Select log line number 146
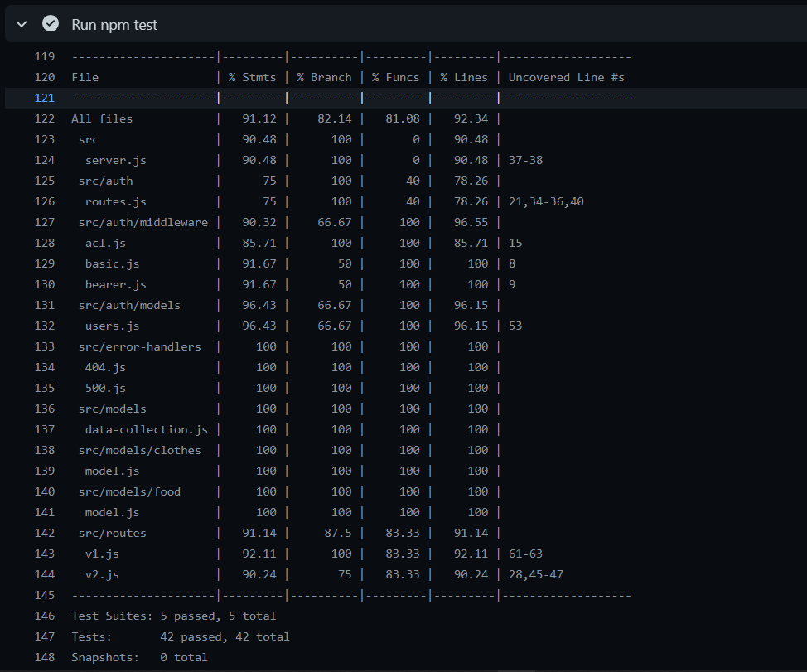Viewport: 807px width, 672px height. click(45, 616)
